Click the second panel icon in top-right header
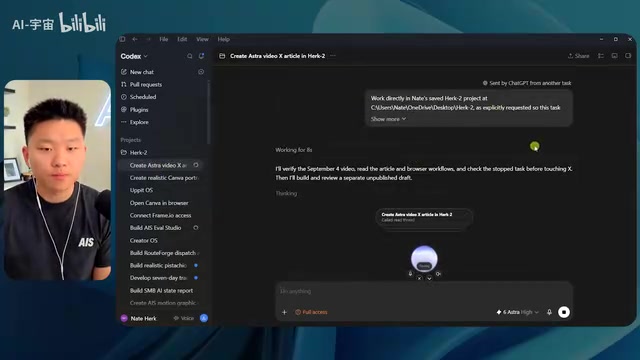This screenshot has height=360, width=640. (x=614, y=56)
